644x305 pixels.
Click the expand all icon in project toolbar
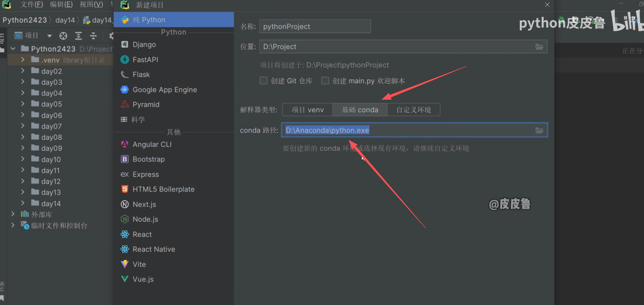pos(79,36)
